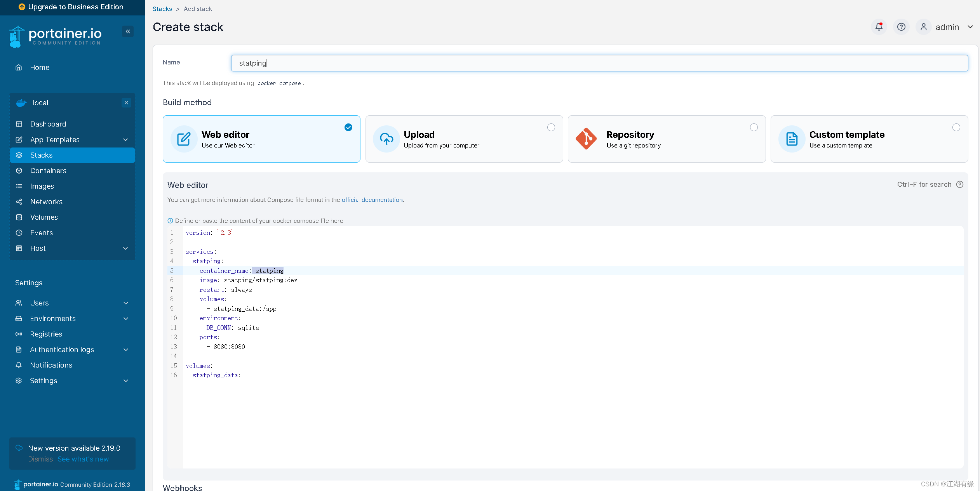Click the Volumes sidebar icon
This screenshot has width=980, height=491.
[x=19, y=217]
